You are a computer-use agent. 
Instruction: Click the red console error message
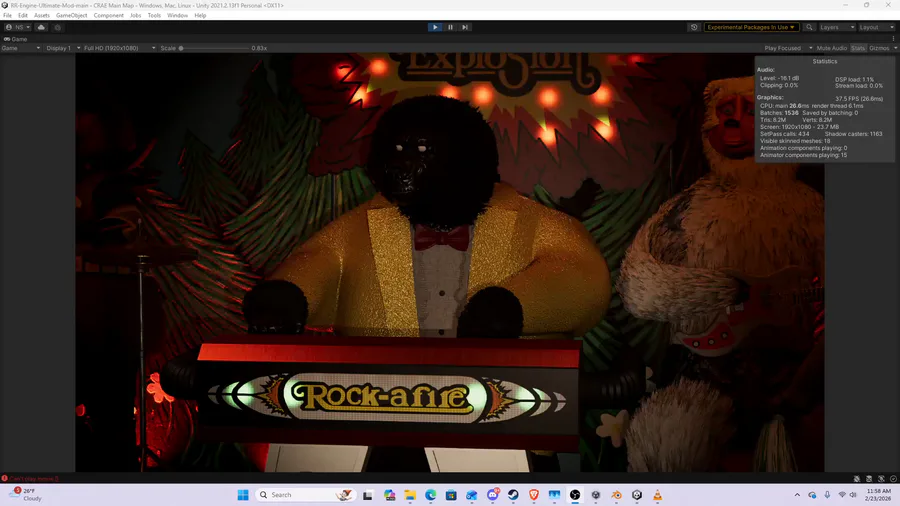[30, 478]
